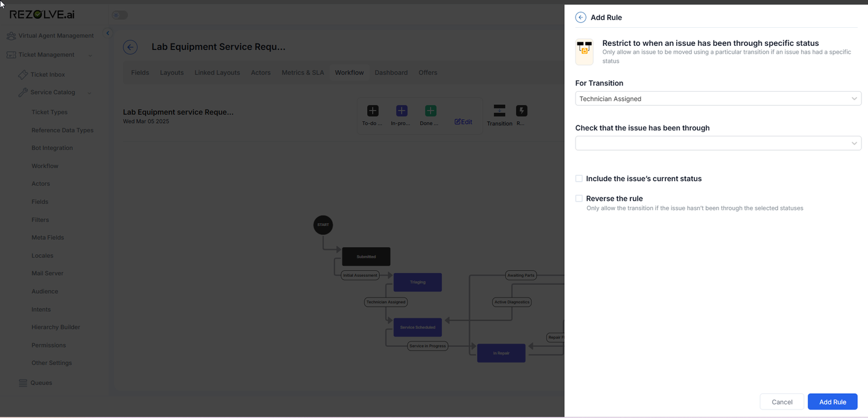Switch to the Actors tab
The height and width of the screenshot is (418, 868).
coord(260,72)
